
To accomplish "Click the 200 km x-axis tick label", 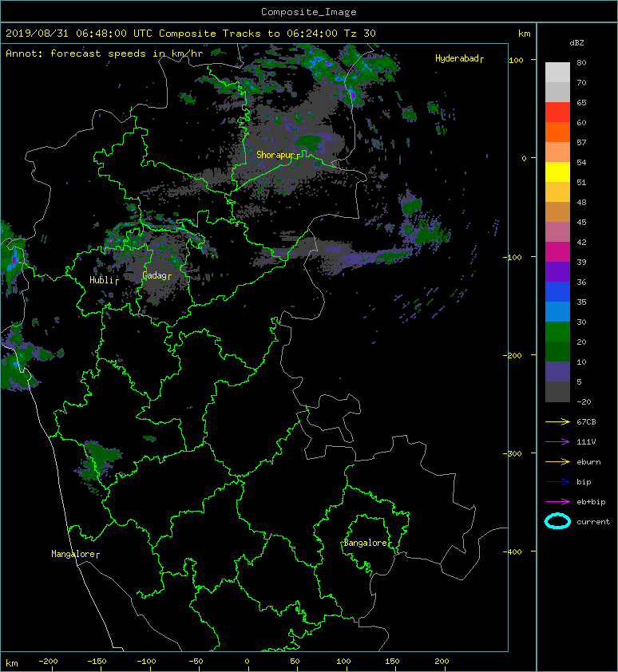I will (442, 662).
